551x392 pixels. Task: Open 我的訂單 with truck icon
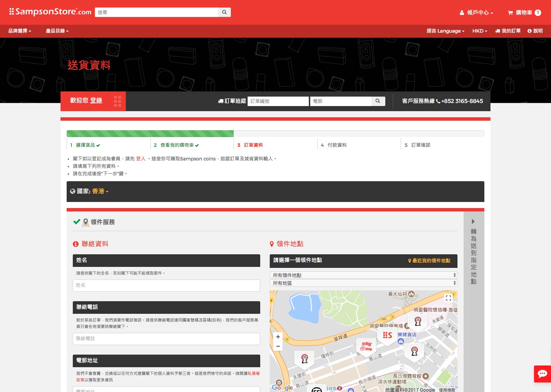click(508, 31)
